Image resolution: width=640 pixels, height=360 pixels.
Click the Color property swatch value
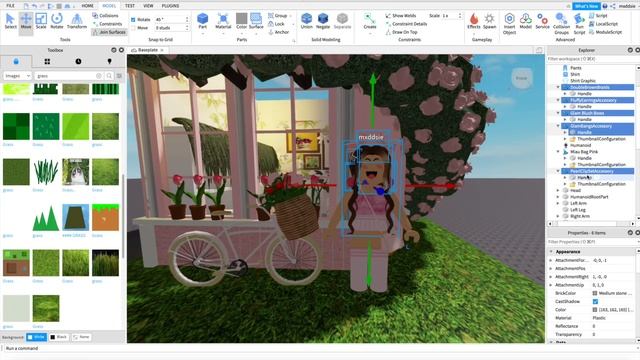595,310
